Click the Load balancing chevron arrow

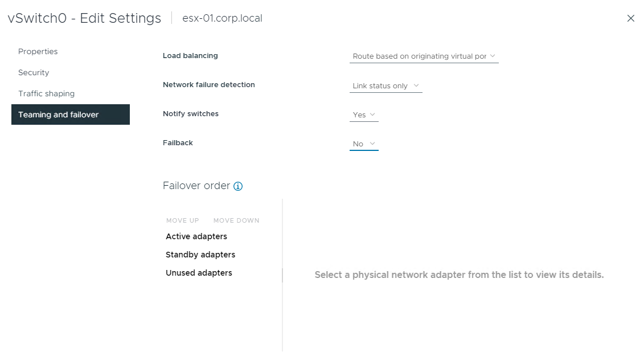493,56
